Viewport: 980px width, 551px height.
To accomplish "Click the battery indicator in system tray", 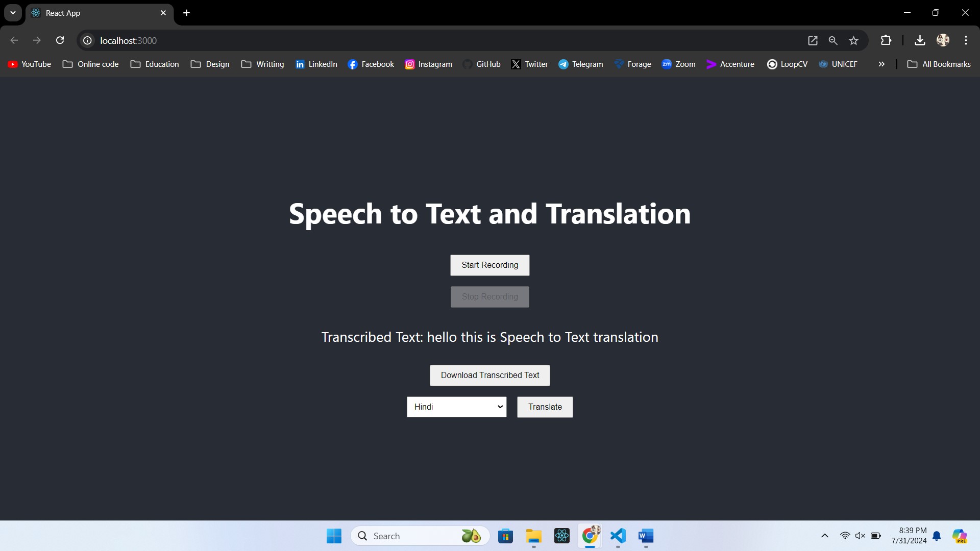I will (876, 536).
